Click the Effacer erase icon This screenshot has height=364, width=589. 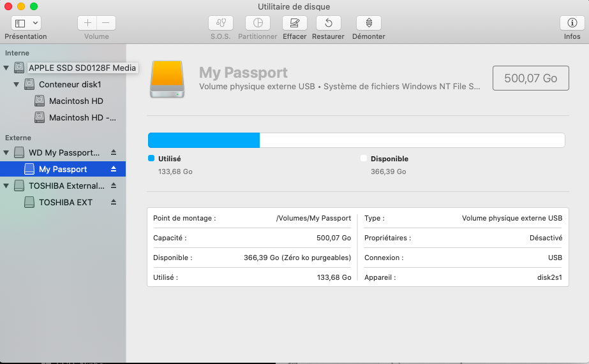pos(295,23)
